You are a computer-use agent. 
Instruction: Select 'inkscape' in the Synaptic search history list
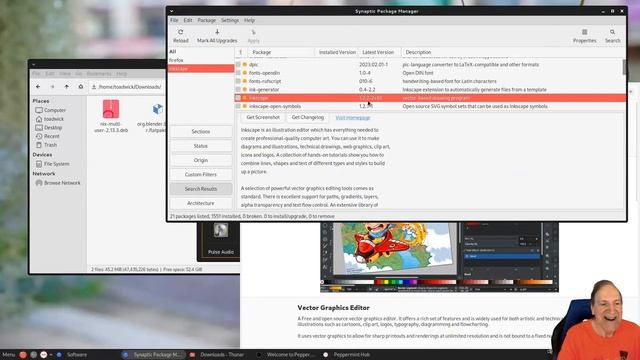201,69
